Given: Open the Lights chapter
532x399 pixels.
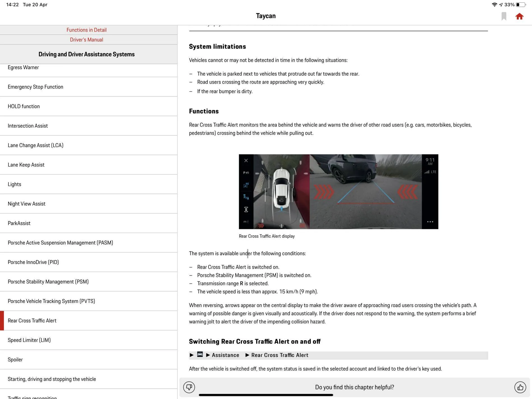Looking at the screenshot, I should (x=88, y=184).
